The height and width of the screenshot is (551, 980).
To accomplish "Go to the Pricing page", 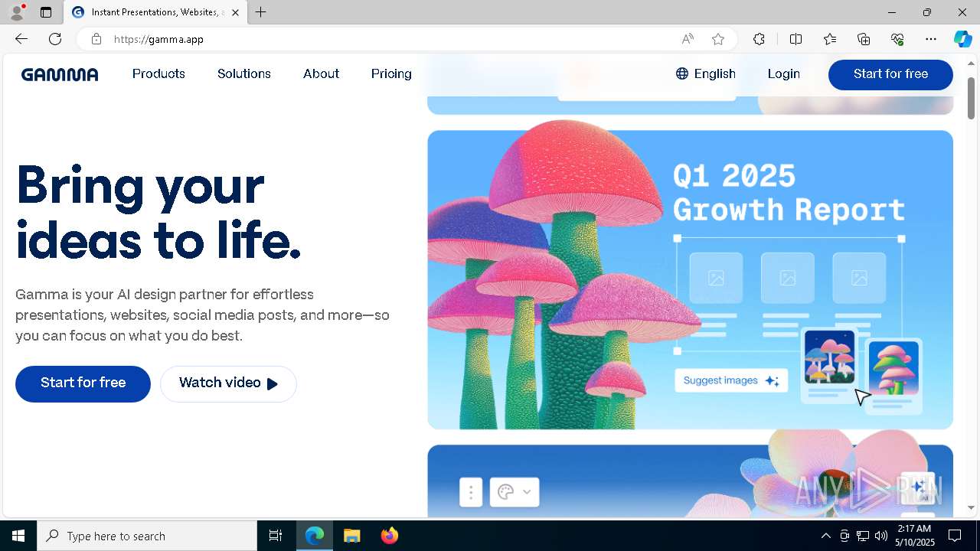I will (391, 73).
